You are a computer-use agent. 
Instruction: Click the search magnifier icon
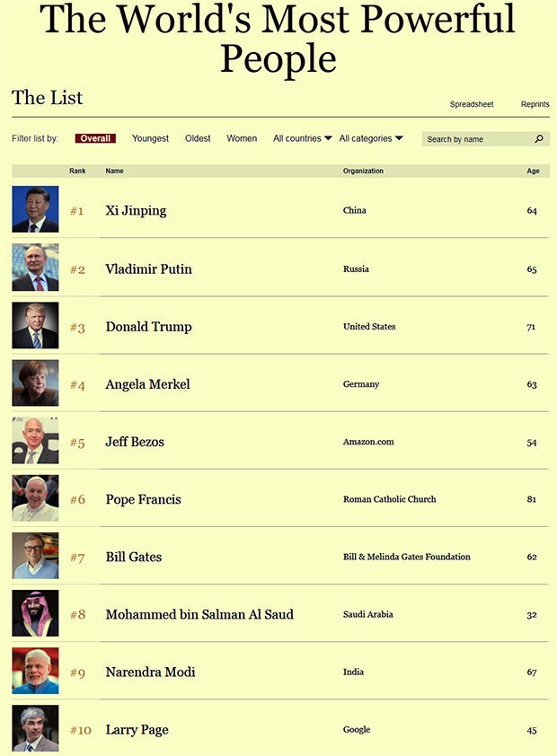(539, 139)
